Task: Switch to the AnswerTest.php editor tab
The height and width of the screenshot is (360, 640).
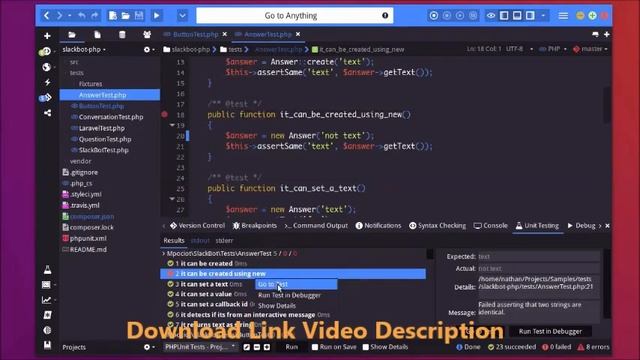Action: tap(268, 35)
